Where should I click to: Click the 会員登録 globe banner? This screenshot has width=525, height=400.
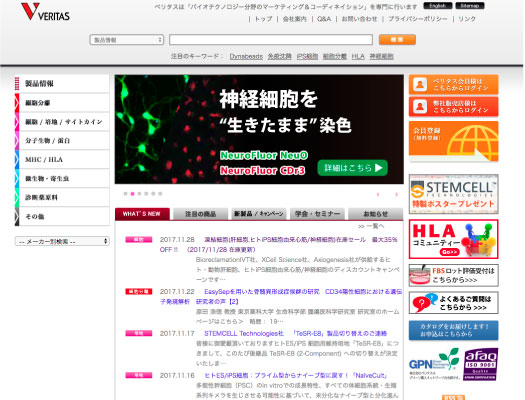[453, 142]
